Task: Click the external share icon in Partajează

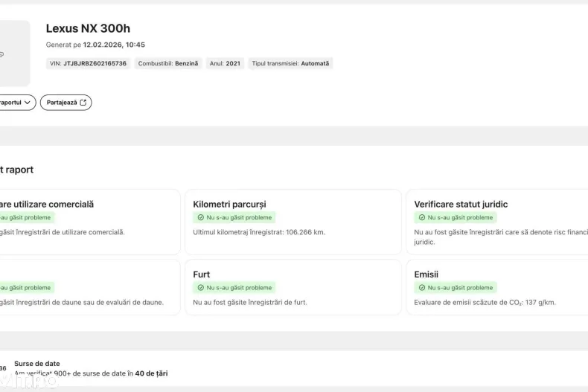Action: click(x=83, y=103)
